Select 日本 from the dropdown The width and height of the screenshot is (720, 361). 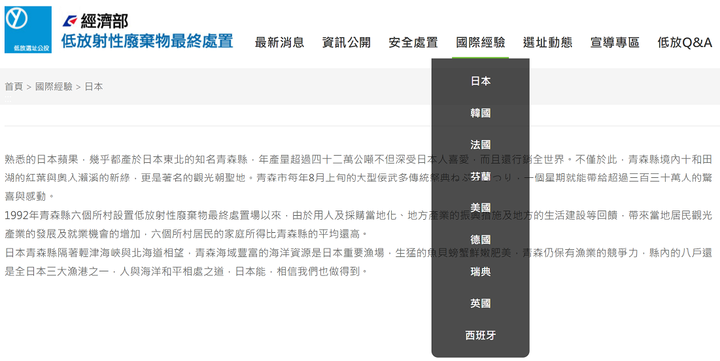click(x=480, y=81)
